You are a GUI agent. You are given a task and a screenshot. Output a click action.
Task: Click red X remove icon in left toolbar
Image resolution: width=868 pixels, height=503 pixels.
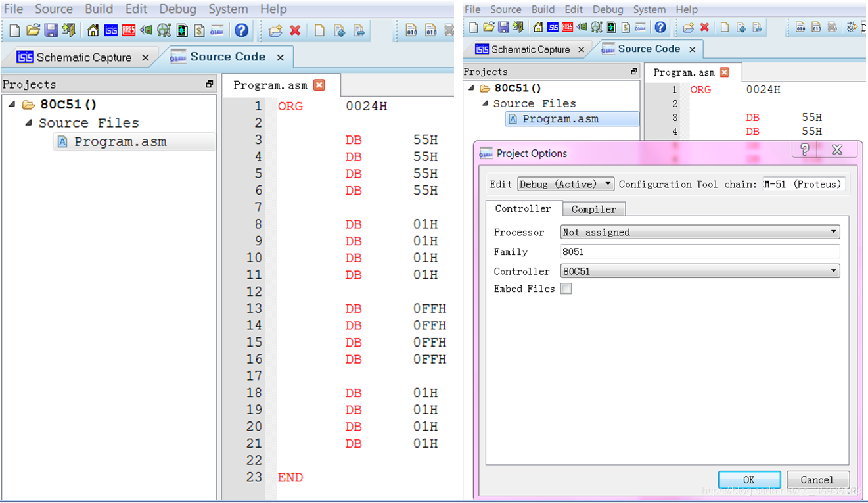pyautogui.click(x=295, y=30)
